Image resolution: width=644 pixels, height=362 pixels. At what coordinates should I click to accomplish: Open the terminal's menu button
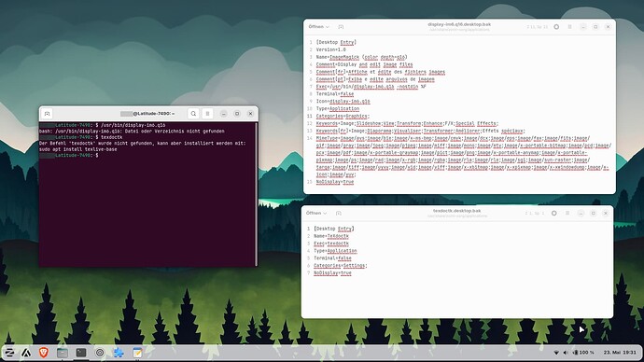(x=207, y=114)
